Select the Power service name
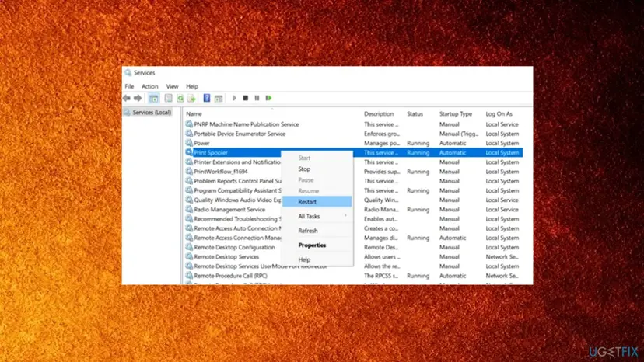Viewport: 644px width, 362px height. [x=201, y=143]
